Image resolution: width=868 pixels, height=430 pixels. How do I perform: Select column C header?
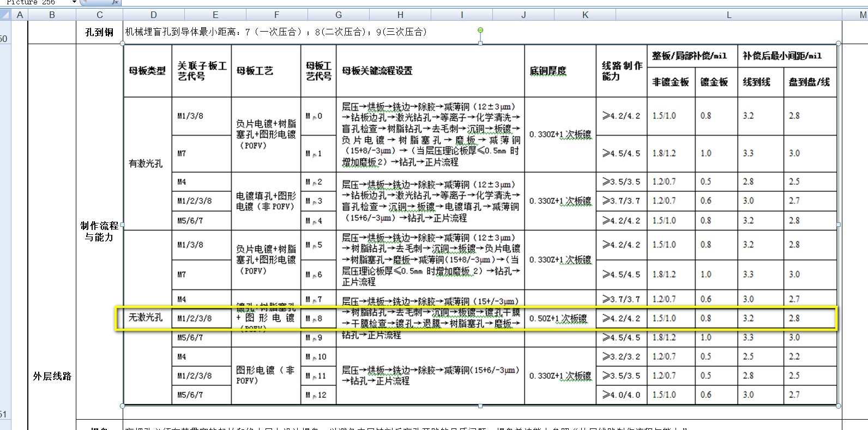pyautogui.click(x=100, y=15)
